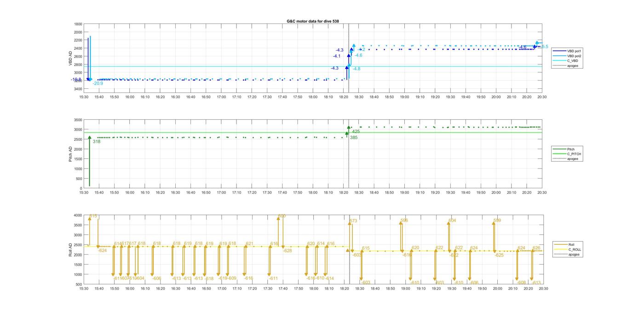The image size is (644, 319).
Task: Click the '3500' y-tick on the Pitch axis
Action: click(x=78, y=120)
